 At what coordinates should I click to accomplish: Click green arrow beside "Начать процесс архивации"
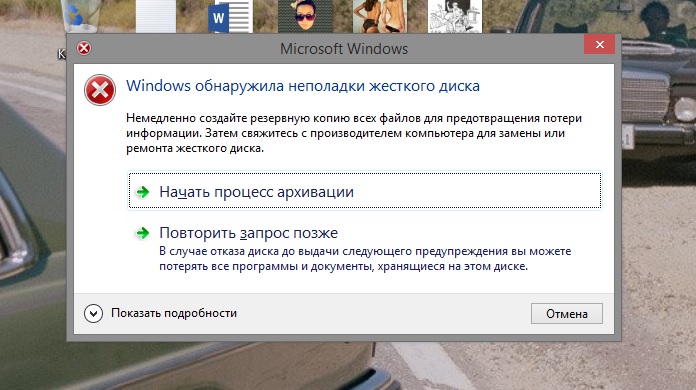(142, 192)
